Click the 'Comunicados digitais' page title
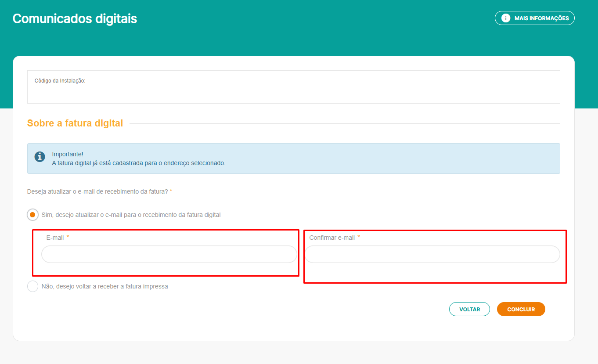The width and height of the screenshot is (598, 364). (75, 19)
